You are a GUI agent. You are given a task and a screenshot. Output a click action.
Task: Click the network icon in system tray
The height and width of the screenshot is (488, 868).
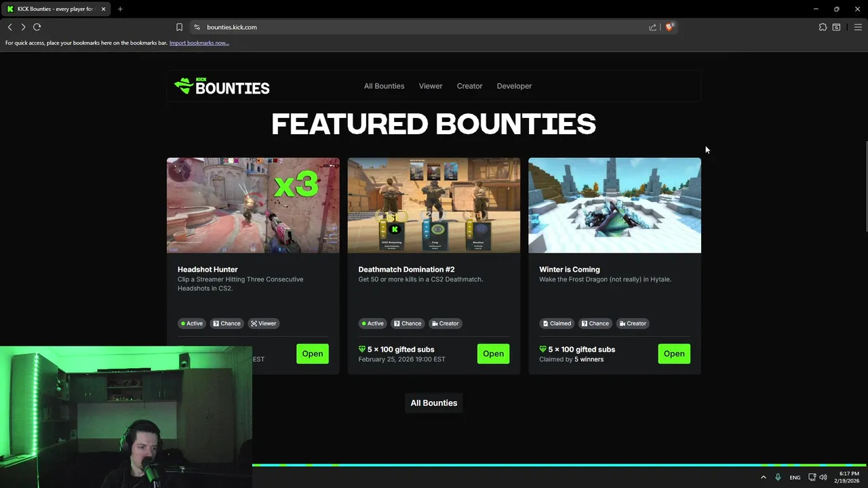(x=812, y=477)
